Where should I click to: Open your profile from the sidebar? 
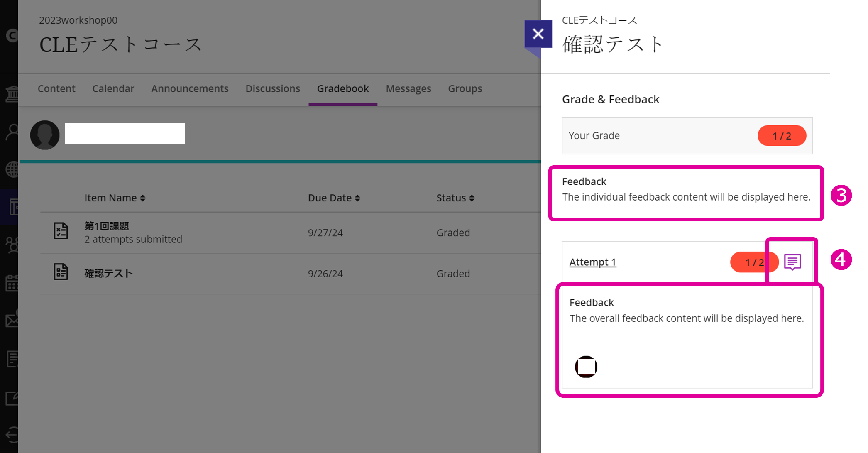(12, 132)
